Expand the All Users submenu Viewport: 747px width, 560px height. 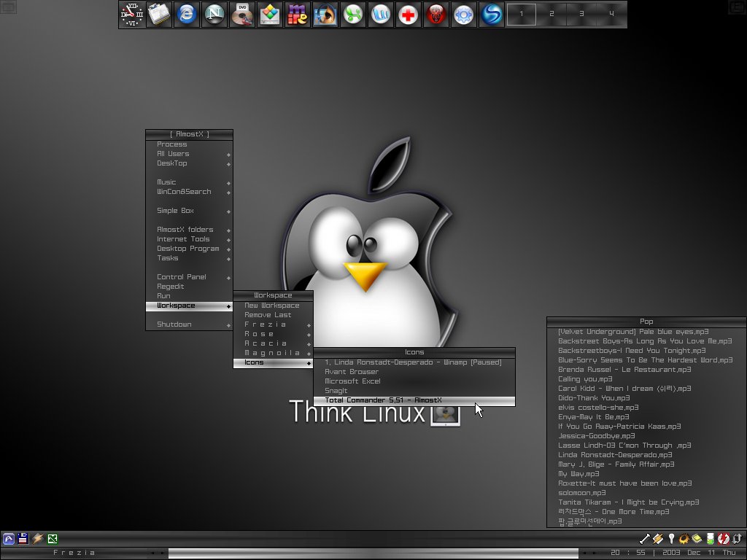(x=189, y=154)
